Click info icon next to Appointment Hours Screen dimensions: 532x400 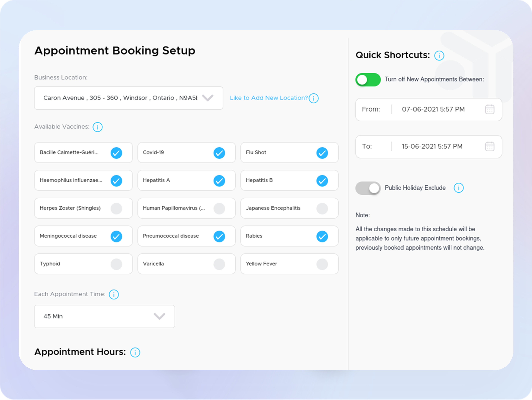pos(135,352)
